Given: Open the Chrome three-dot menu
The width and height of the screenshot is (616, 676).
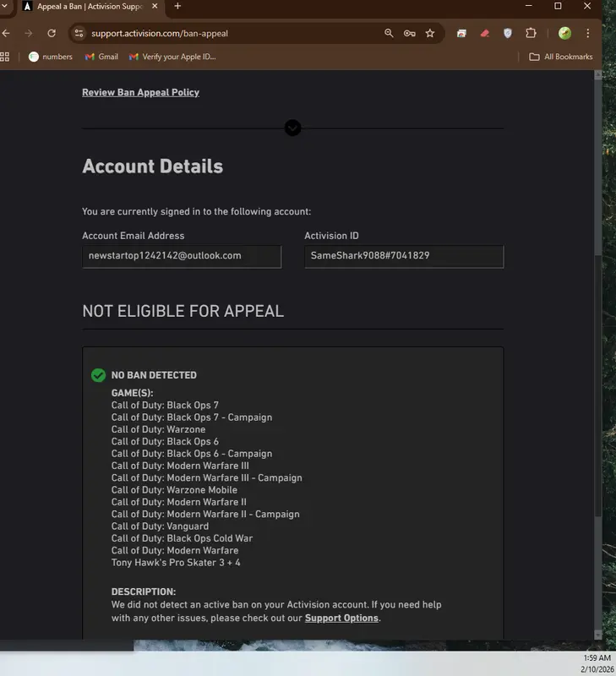Looking at the screenshot, I should (x=588, y=33).
